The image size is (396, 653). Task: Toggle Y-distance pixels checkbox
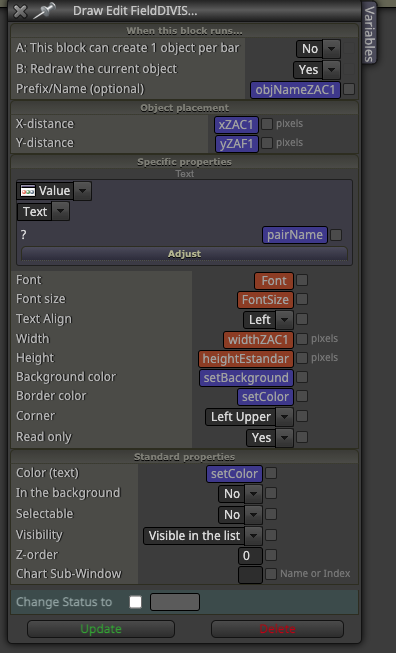pos(267,143)
